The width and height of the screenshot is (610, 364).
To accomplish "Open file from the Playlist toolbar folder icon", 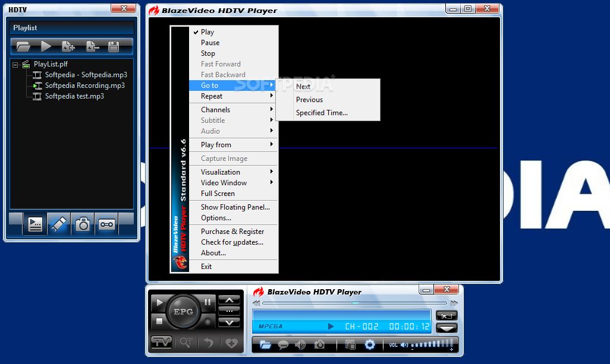I will (23, 47).
